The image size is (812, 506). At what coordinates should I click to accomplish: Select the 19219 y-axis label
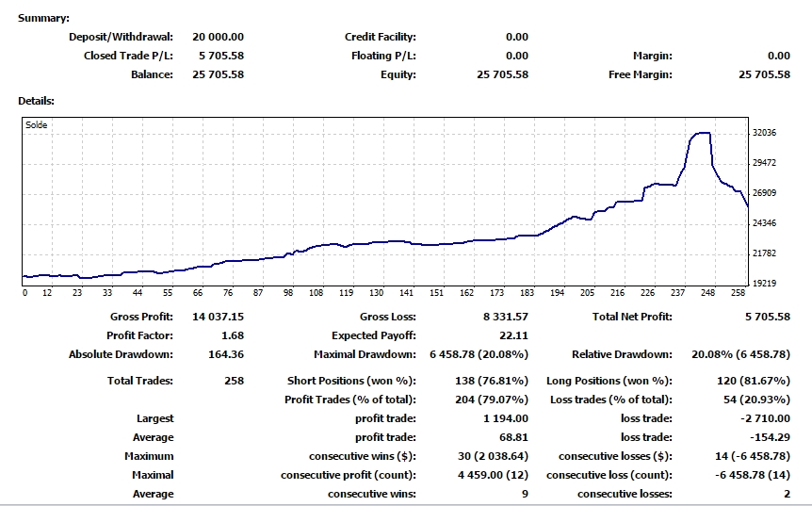(764, 284)
